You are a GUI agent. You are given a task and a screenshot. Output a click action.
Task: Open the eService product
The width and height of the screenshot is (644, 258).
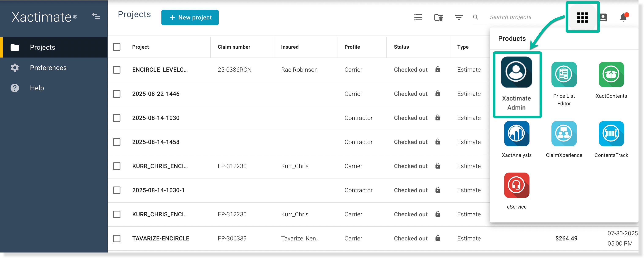click(516, 185)
